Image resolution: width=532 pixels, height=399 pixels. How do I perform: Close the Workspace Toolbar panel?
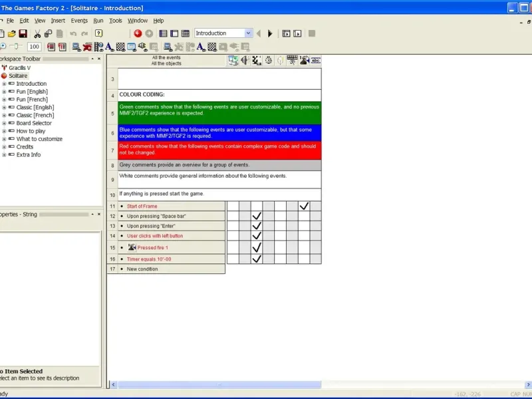[x=99, y=59]
